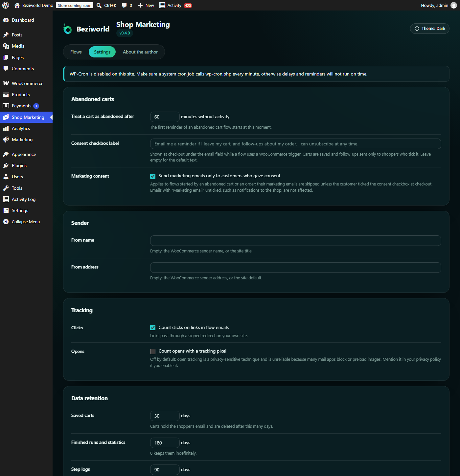Screen dimensions: 460x476
Task: Select the Settings tab
Action: [102, 52]
